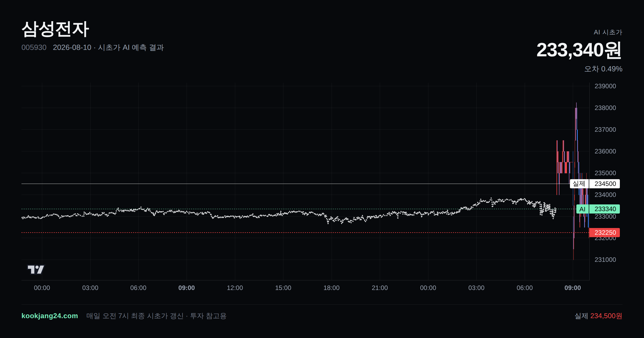Image resolution: width=644 pixels, height=338 pixels.
Task: Click the 2026-08-10 시초가 AI 예측 결과 subtitle
Action: pos(108,47)
